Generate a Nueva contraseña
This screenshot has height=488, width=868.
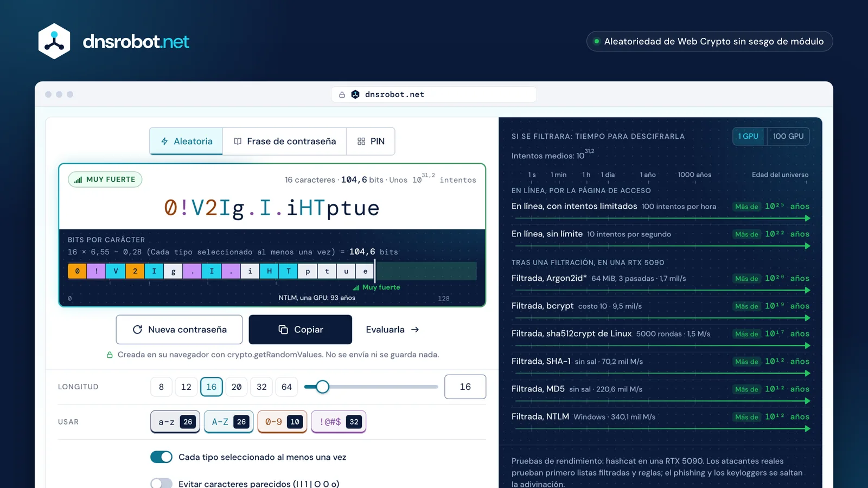point(179,330)
